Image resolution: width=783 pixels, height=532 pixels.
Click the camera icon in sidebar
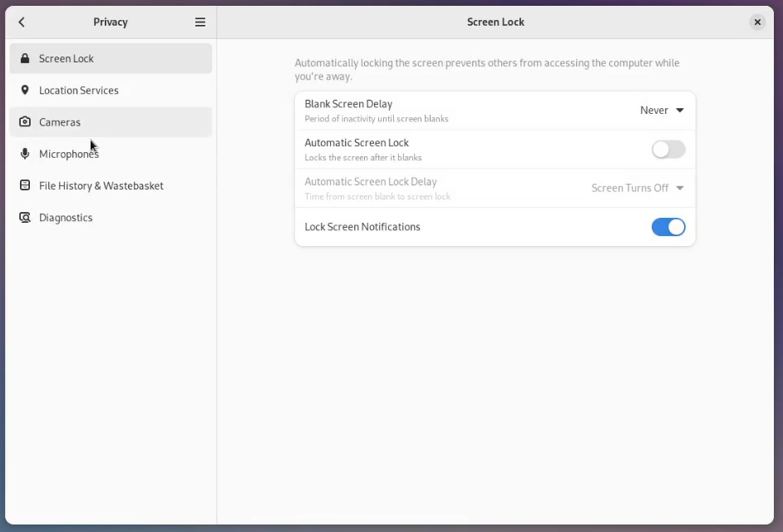(x=25, y=122)
